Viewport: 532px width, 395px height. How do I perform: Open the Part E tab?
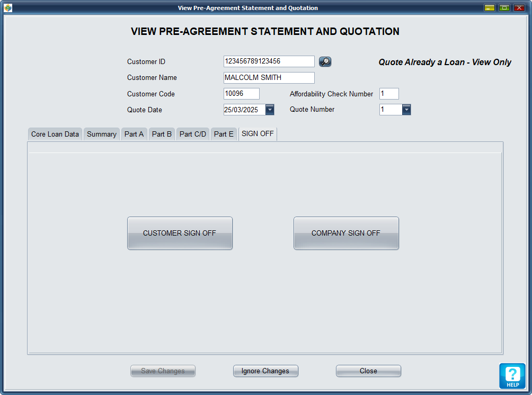click(x=224, y=134)
